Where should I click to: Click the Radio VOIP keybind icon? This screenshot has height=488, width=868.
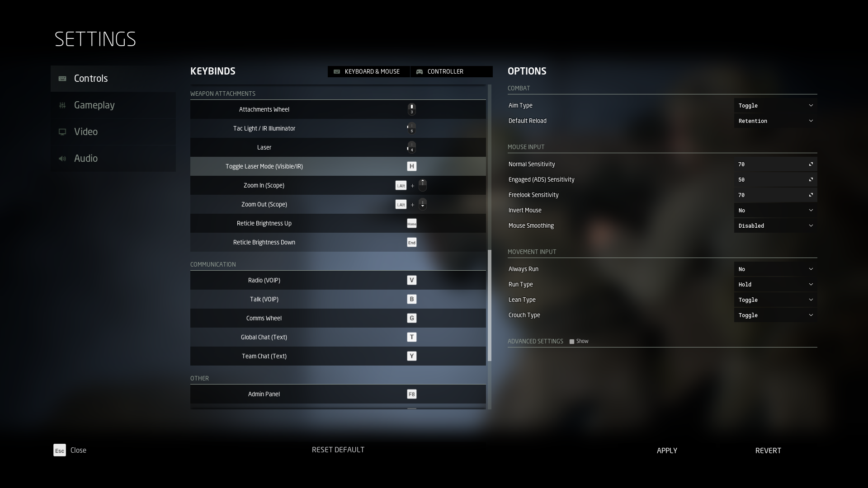[x=411, y=280]
